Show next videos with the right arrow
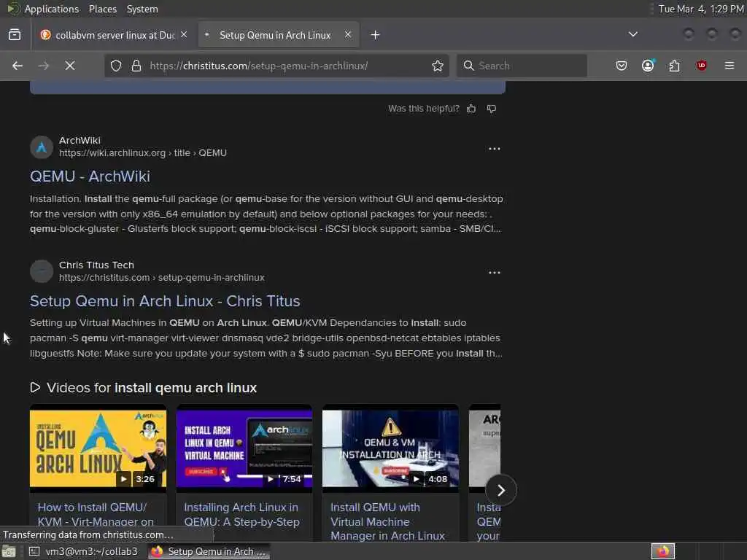The width and height of the screenshot is (747, 560). (x=500, y=490)
